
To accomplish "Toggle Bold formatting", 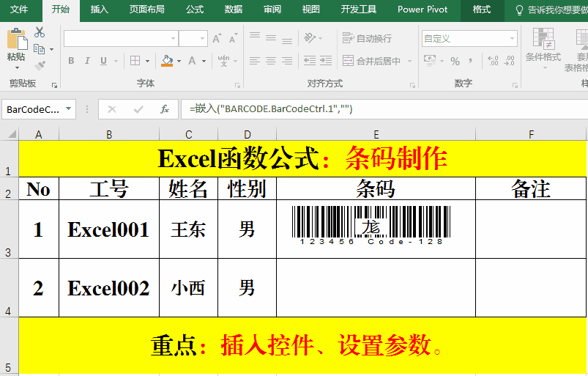I will click(x=71, y=61).
